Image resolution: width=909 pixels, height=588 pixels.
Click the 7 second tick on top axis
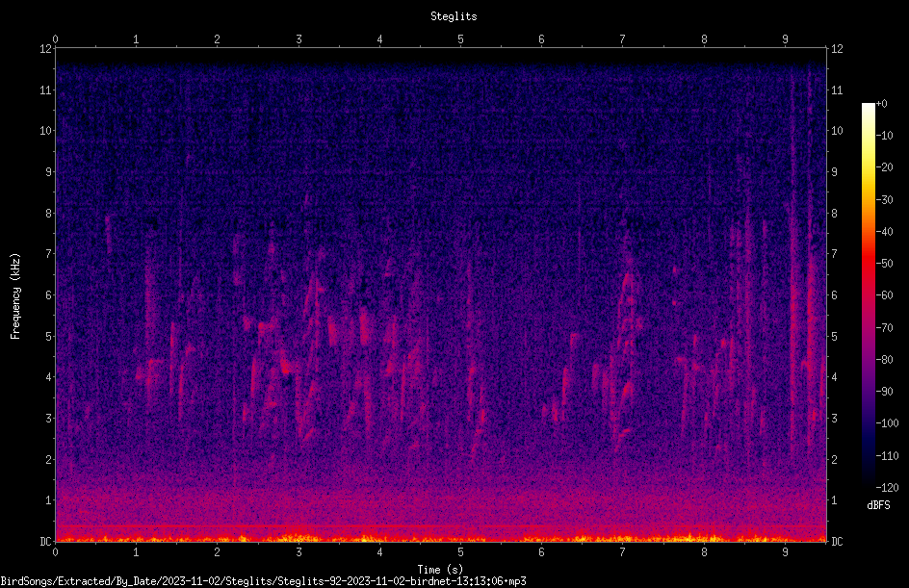(x=623, y=38)
